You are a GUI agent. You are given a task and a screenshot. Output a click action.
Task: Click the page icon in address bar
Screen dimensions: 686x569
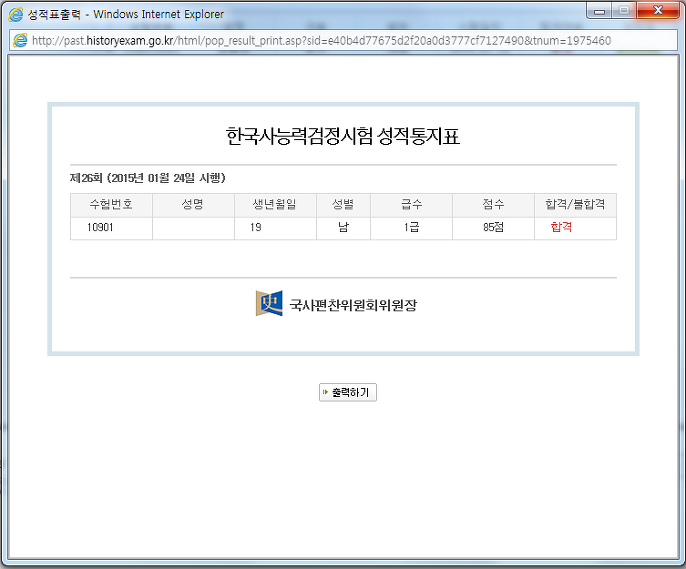20,41
